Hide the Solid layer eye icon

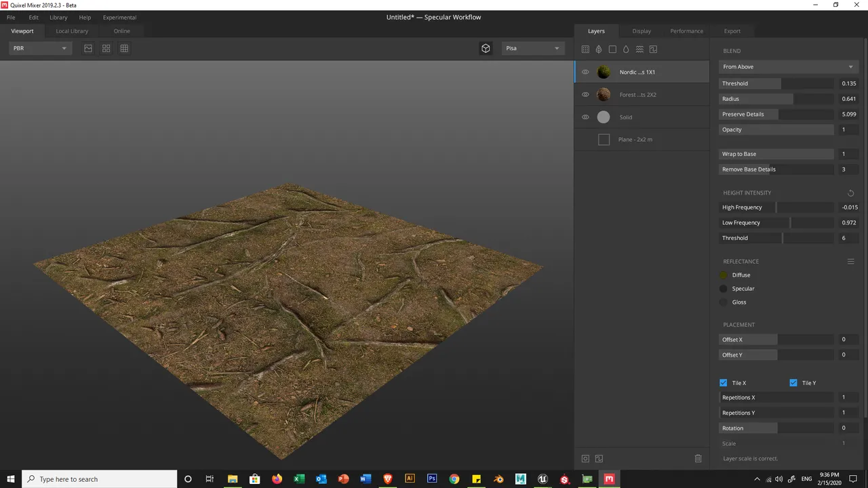(585, 117)
